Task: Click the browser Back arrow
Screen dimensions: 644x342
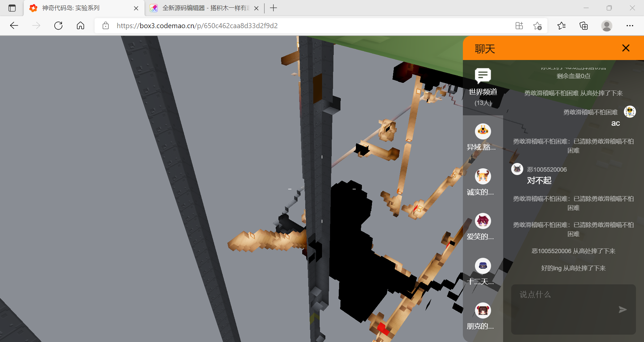Action: [x=14, y=26]
